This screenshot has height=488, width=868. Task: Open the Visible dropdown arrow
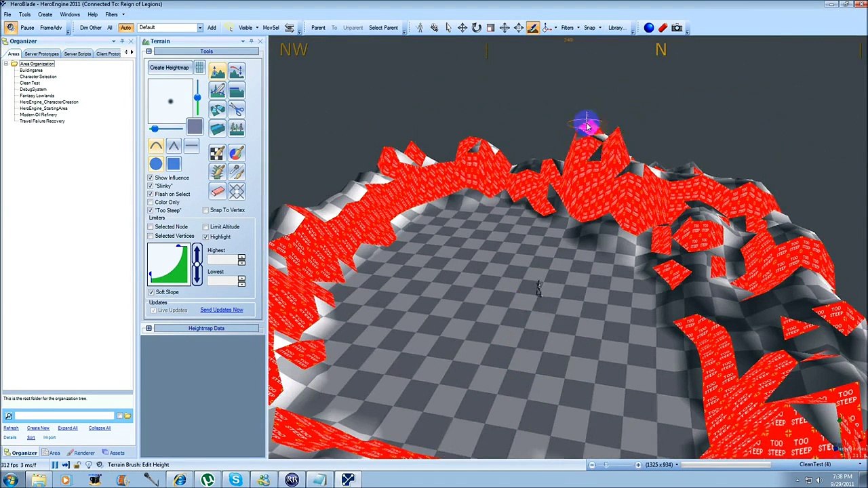257,28
